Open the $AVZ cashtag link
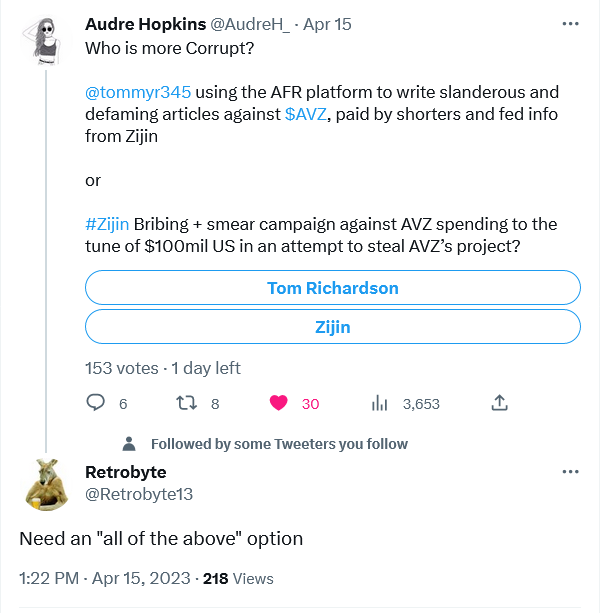Viewport: 616px width, 613px height. (304, 116)
